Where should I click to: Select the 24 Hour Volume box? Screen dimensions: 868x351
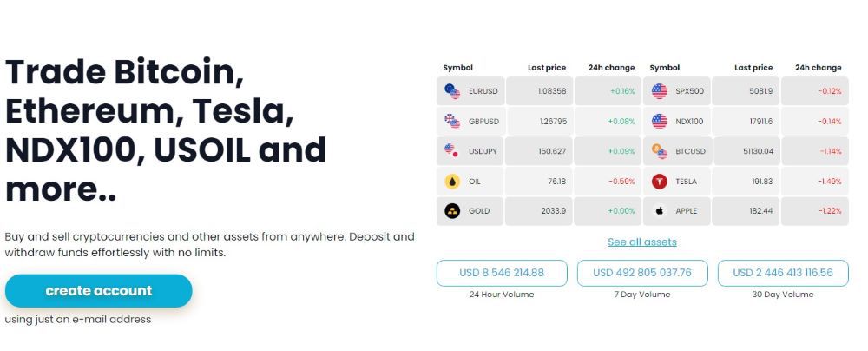[x=502, y=273]
